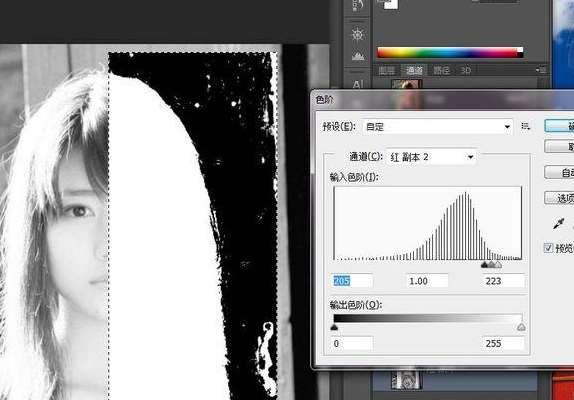
Task: Click the output white level field showing 255
Action: pos(503,343)
